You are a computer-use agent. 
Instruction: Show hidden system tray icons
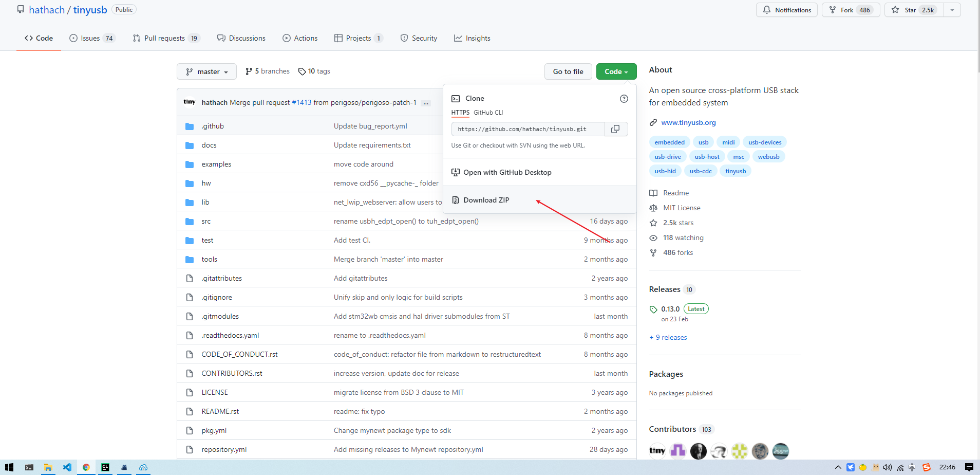coord(838,467)
